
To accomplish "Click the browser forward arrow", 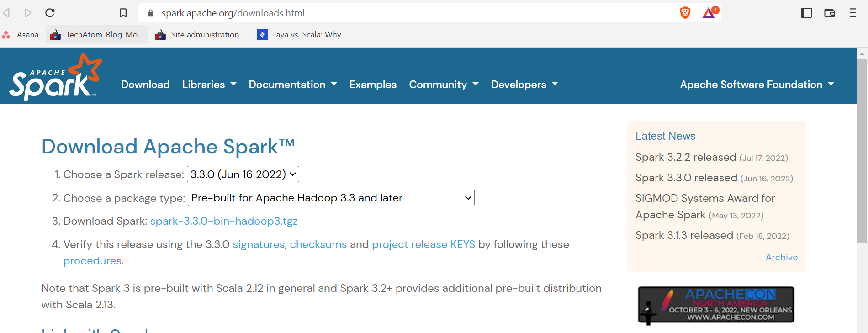I will point(28,13).
